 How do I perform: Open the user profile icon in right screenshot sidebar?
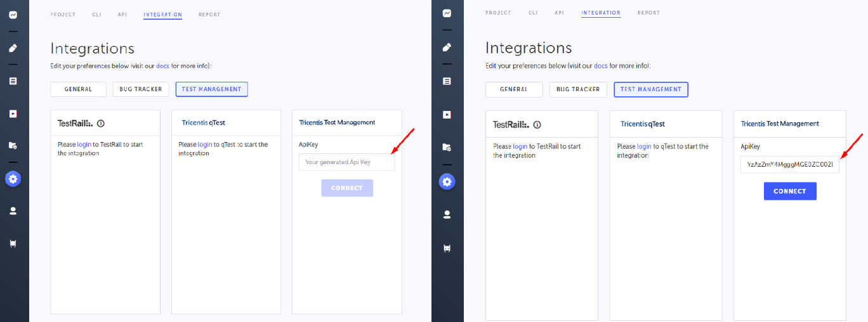pos(447,215)
